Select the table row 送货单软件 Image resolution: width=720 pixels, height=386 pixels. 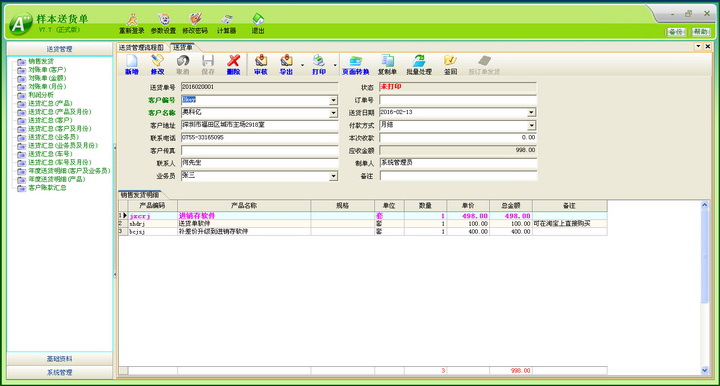pos(363,224)
